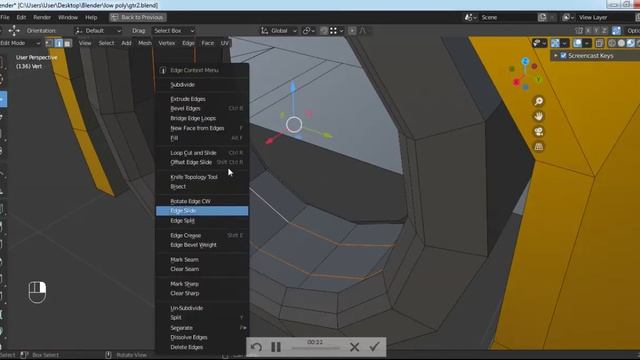Open the gizmo options dropdown arrow
The image size is (640, 360).
564,43
